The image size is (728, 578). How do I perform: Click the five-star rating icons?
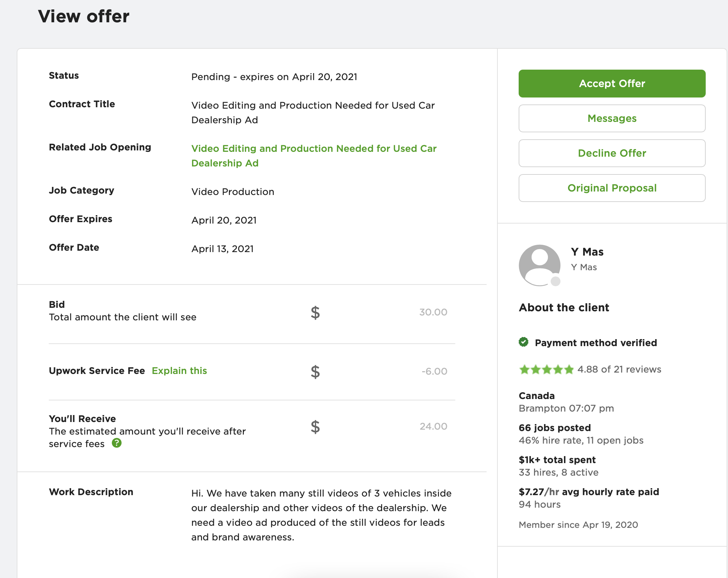(x=546, y=369)
